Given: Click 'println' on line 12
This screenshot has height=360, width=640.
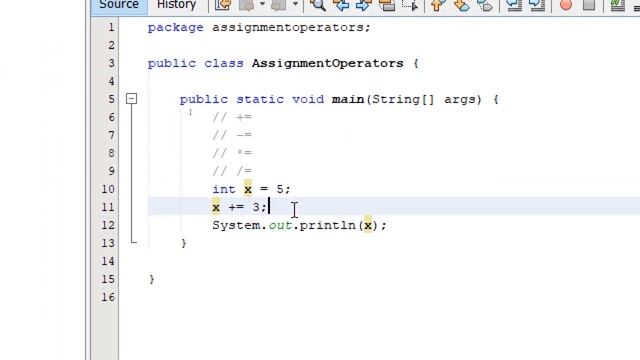Looking at the screenshot, I should click(328, 225).
